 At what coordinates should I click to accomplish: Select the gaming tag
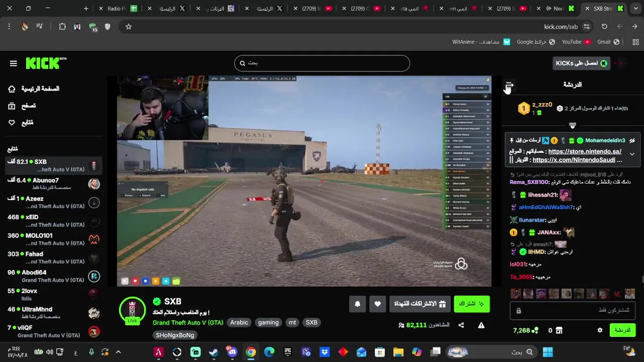[x=268, y=322]
